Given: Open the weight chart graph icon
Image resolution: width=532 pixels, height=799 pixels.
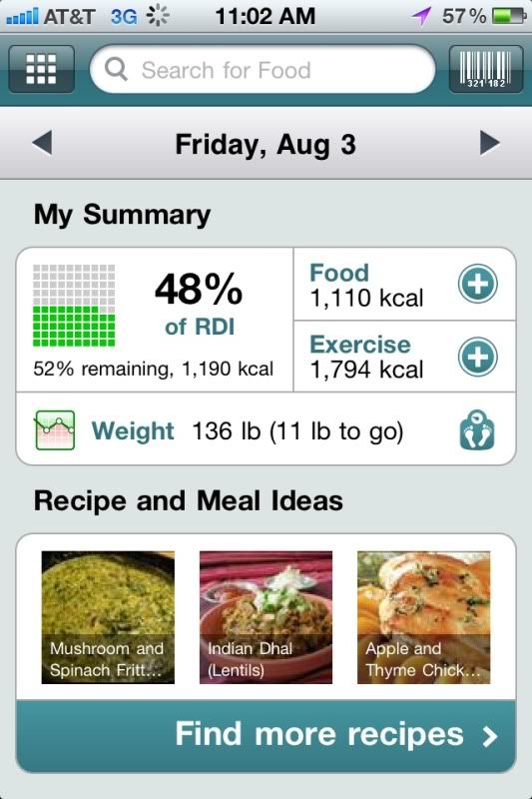Looking at the screenshot, I should 55,430.
